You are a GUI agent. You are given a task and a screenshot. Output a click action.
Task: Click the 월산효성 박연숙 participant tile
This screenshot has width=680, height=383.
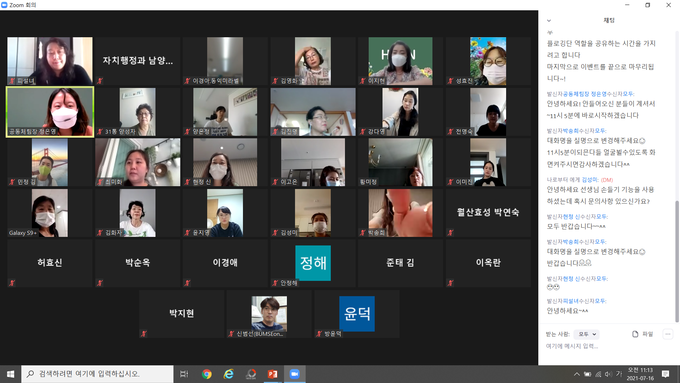click(488, 213)
